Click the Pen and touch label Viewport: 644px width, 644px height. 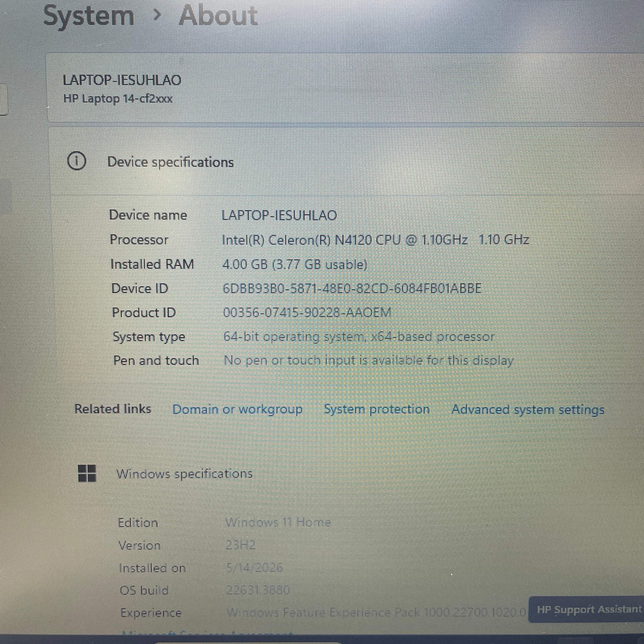point(156,360)
